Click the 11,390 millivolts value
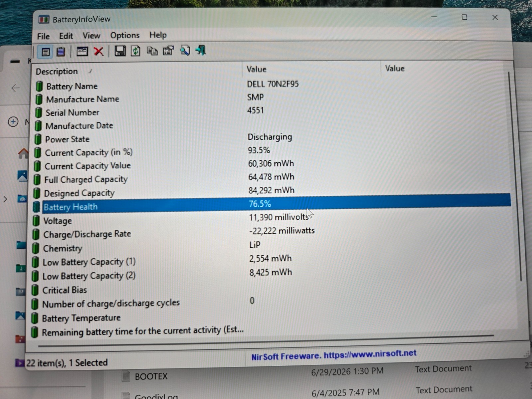The image size is (532, 399). click(x=279, y=217)
